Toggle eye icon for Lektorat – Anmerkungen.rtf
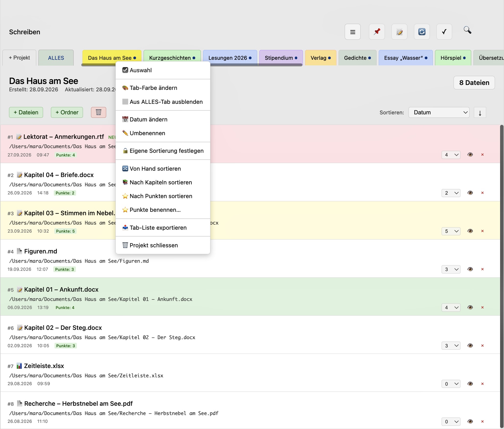This screenshot has width=504, height=429. point(470,155)
